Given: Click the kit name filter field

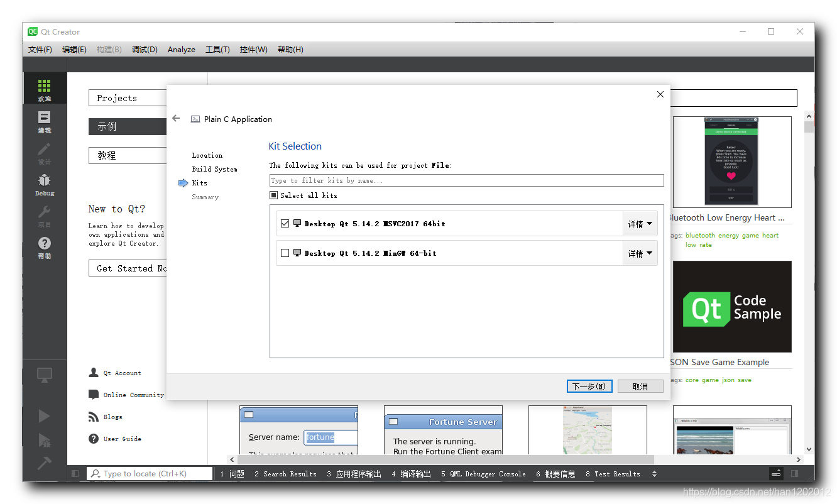Looking at the screenshot, I should coord(467,180).
